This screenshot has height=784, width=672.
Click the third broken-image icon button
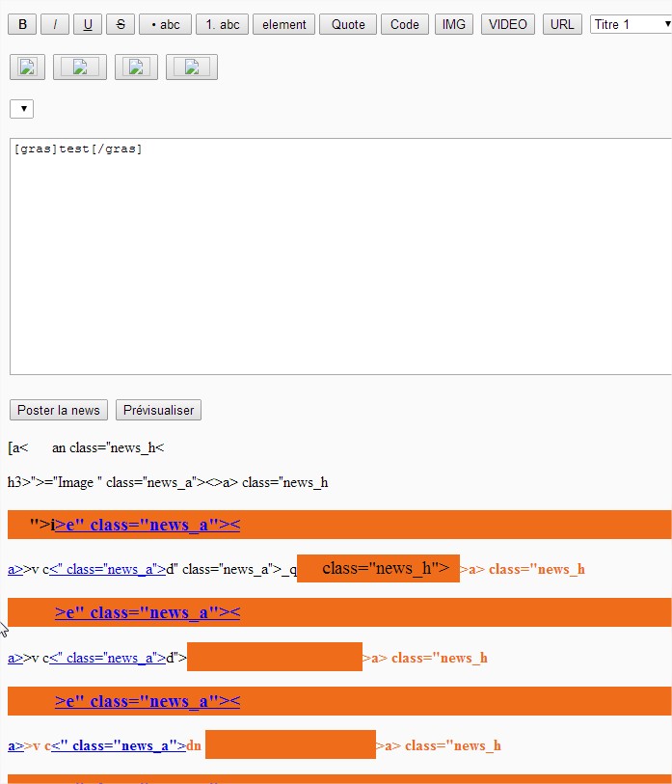136,67
